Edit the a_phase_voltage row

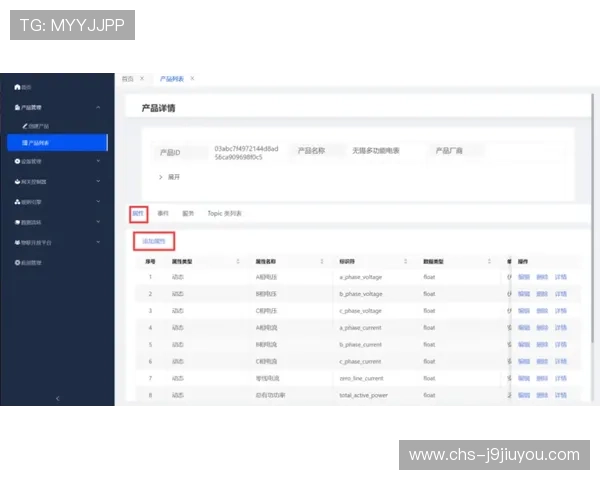(x=524, y=277)
